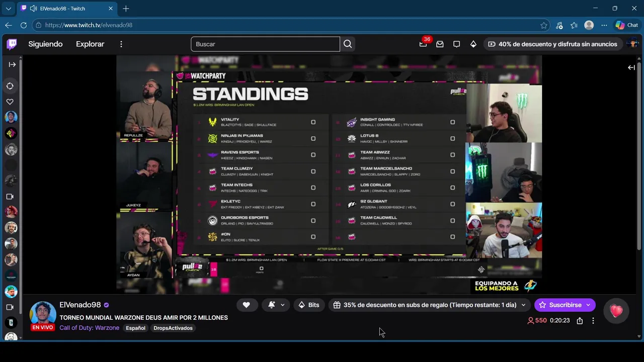Click the viewer count 550

(537, 321)
